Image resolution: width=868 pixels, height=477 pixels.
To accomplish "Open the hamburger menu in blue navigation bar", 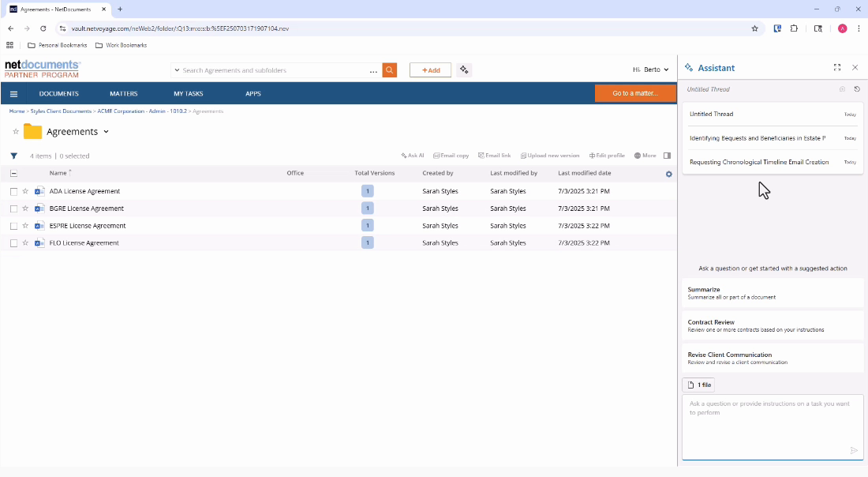I will click(x=14, y=94).
